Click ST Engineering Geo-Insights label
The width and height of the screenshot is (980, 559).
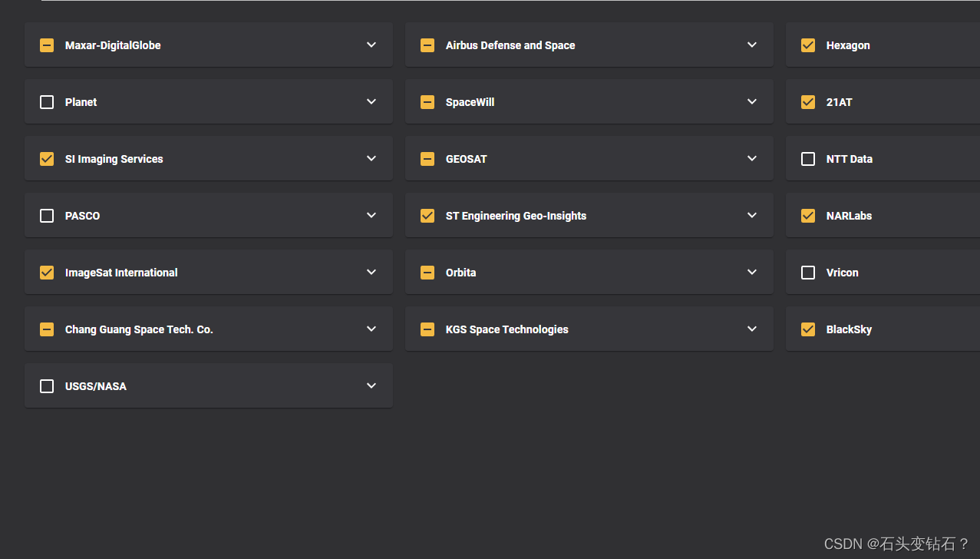point(516,216)
